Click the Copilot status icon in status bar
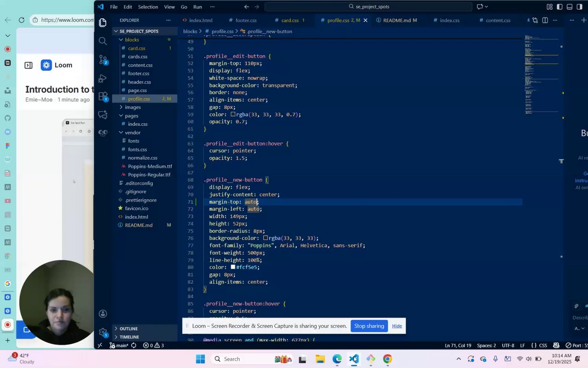Screen dimensions: 588x368 click(x=556, y=345)
